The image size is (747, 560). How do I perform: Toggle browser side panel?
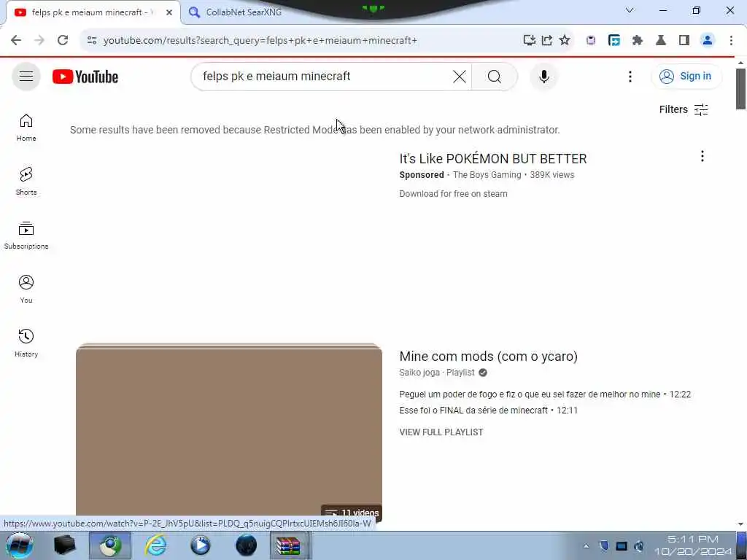[x=684, y=41]
